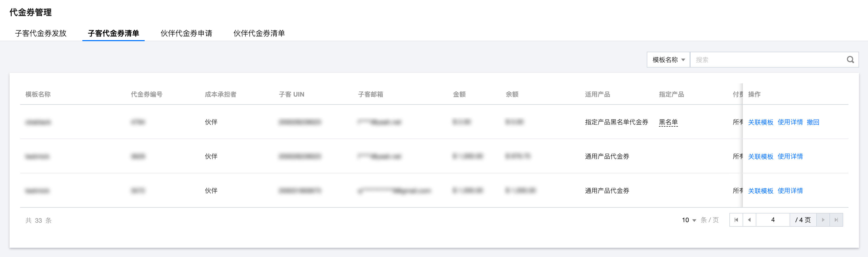868x257 pixels.
Task: Click the 黑名单 designated product link
Action: tap(668, 122)
